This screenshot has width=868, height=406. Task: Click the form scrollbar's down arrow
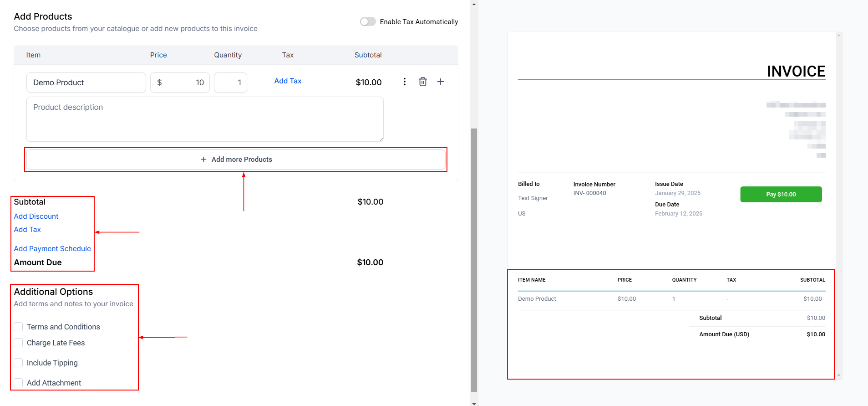click(x=474, y=403)
